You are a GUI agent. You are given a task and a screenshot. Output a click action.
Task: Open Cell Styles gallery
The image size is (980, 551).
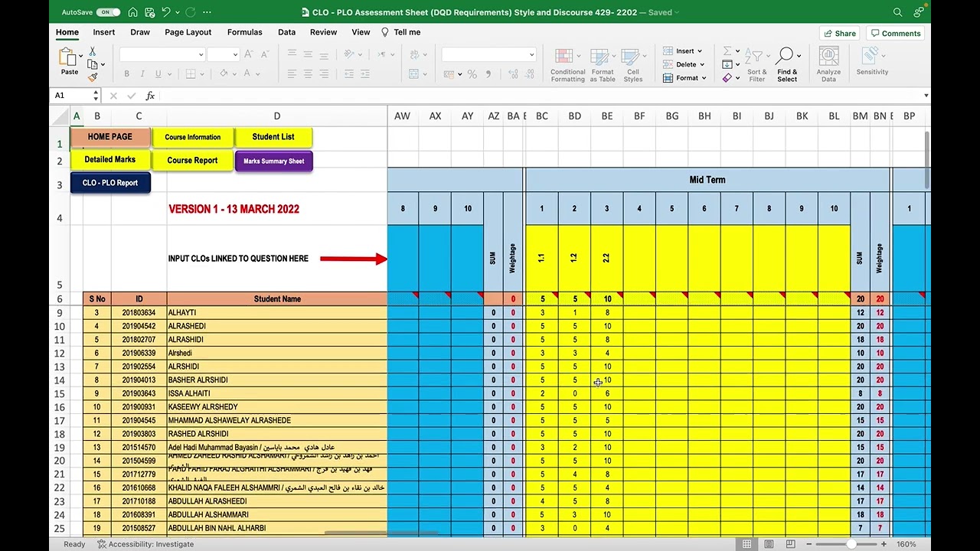pos(633,64)
